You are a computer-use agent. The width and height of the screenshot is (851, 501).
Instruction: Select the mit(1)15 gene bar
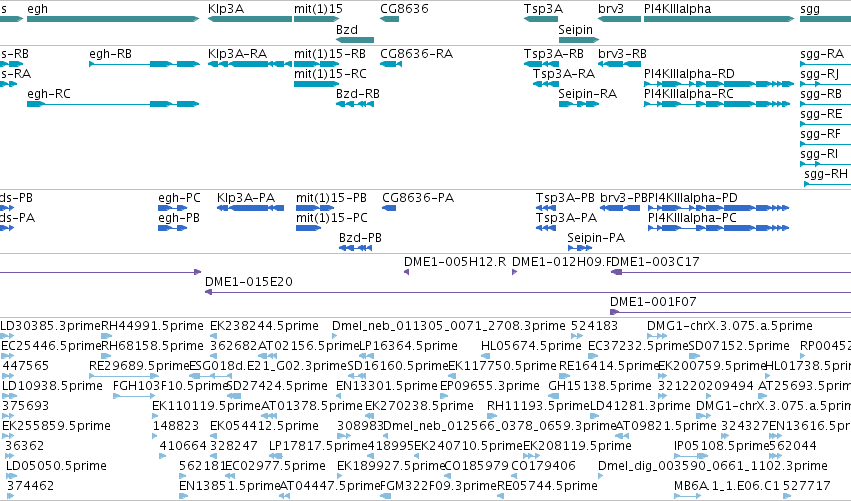pyautogui.click(x=316, y=19)
